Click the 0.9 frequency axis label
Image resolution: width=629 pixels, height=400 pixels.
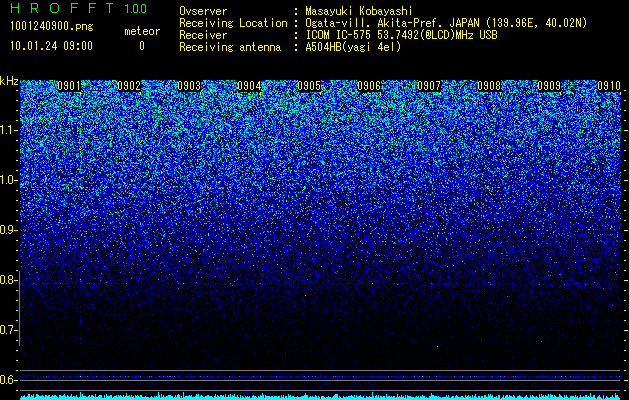tap(9, 230)
